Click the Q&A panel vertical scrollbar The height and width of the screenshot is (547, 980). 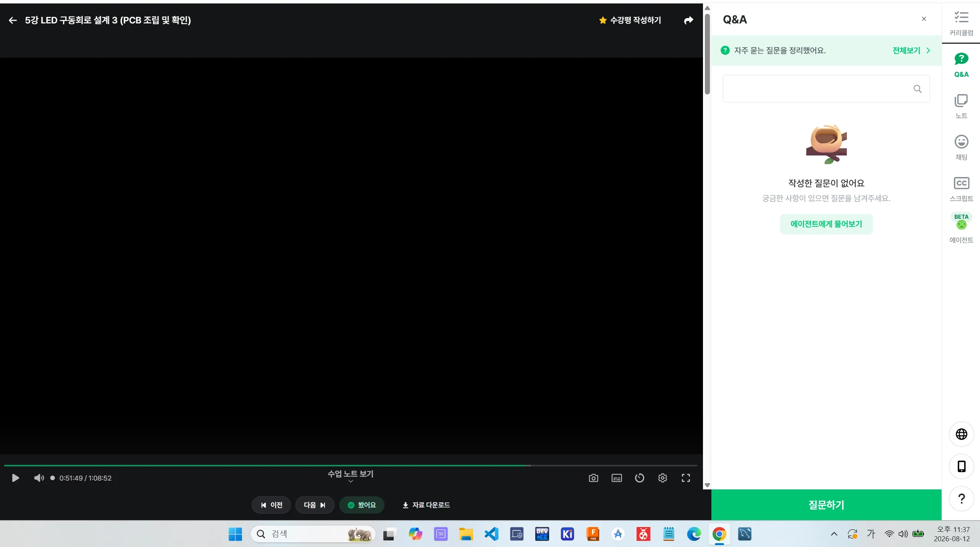coord(707,54)
